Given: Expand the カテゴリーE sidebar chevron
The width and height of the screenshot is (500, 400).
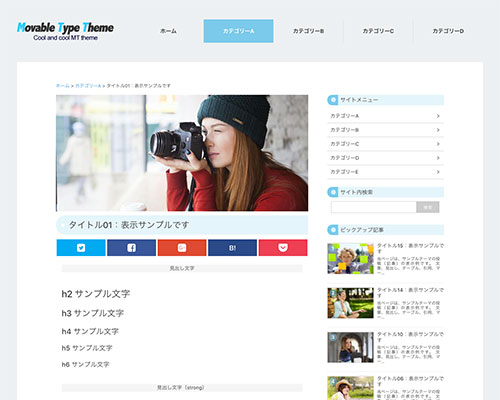Looking at the screenshot, I should click(438, 172).
